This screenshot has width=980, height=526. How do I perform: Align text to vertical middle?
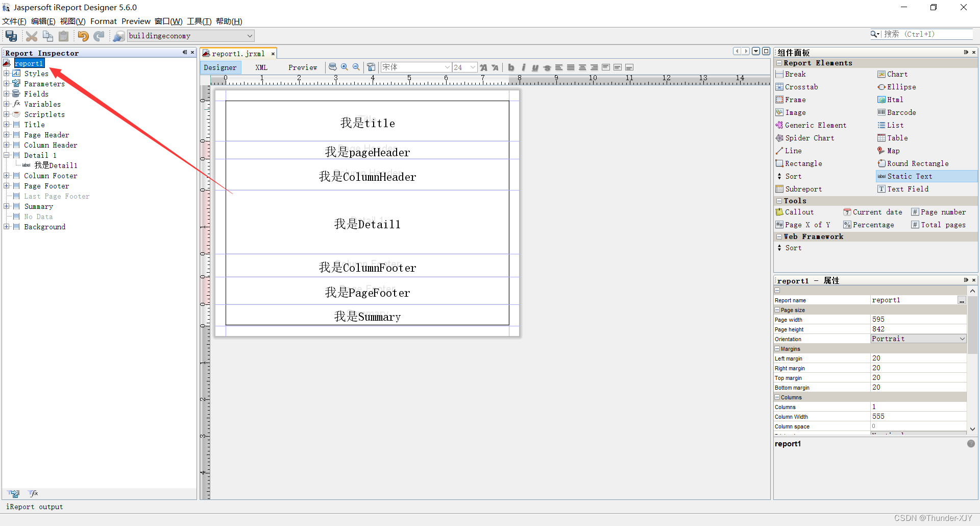pyautogui.click(x=618, y=67)
